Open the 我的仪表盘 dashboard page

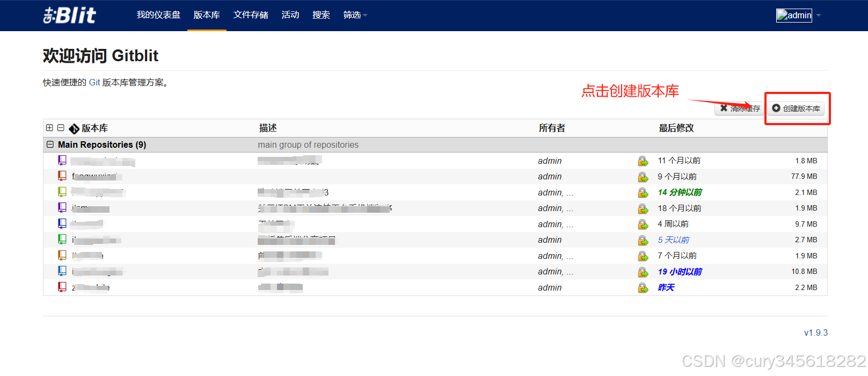[x=158, y=15]
